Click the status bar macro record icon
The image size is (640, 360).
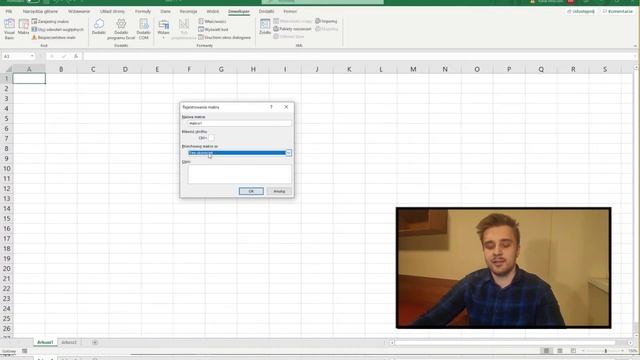[x=24, y=351]
